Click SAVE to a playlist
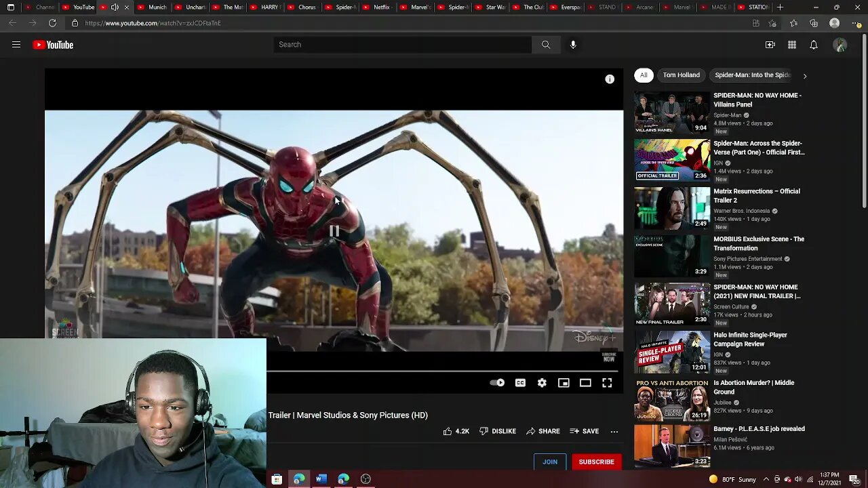This screenshot has height=488, width=868. 584,431
